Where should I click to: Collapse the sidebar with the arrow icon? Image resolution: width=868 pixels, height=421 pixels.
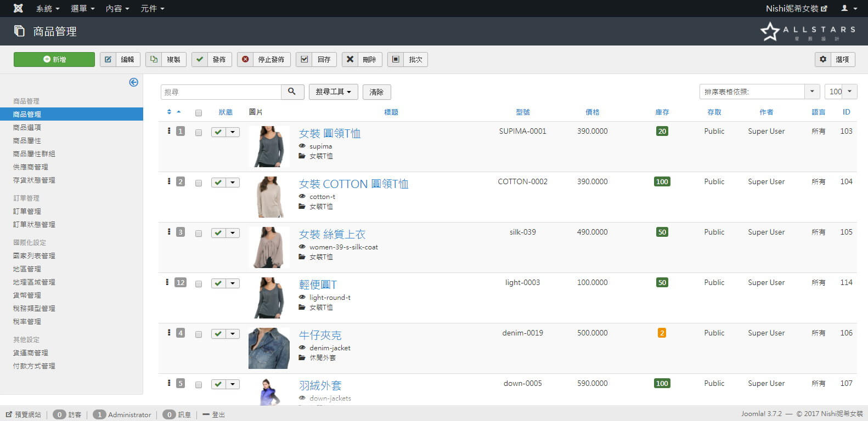[133, 82]
